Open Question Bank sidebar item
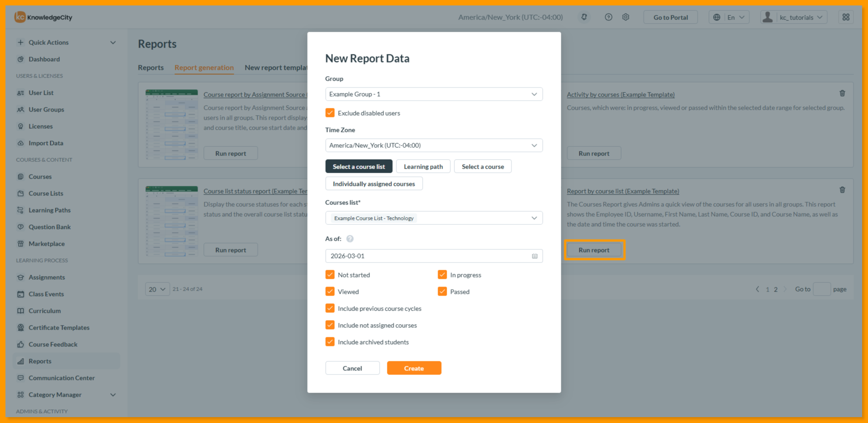This screenshot has width=868, height=423. [49, 227]
